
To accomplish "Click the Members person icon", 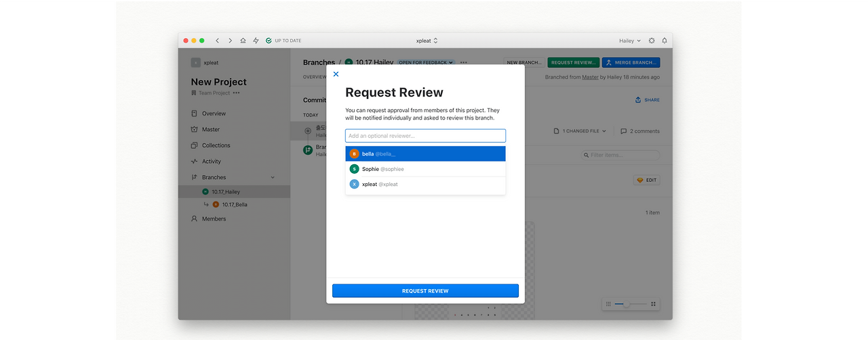I will click(194, 219).
